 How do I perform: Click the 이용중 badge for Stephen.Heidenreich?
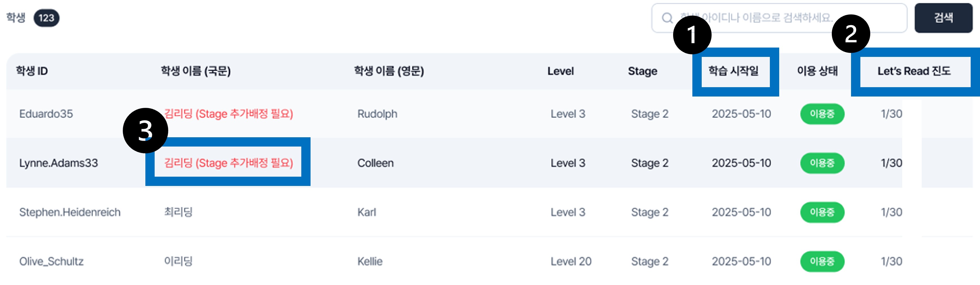click(822, 212)
